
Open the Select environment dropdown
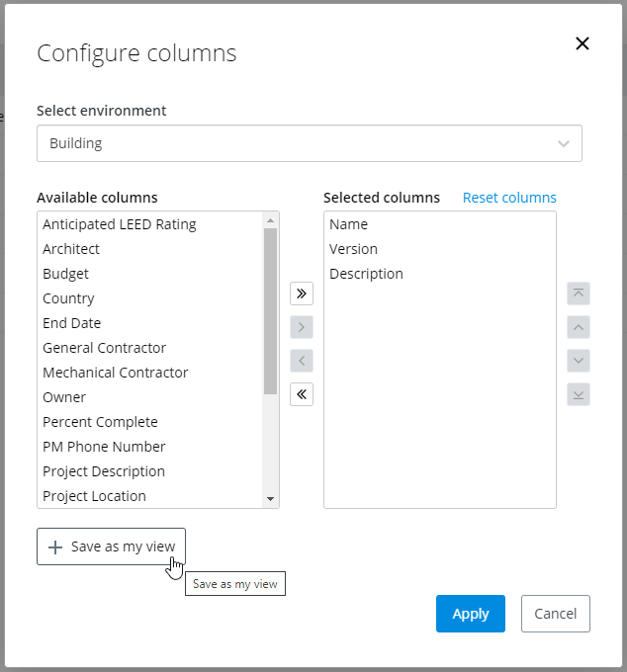[309, 143]
